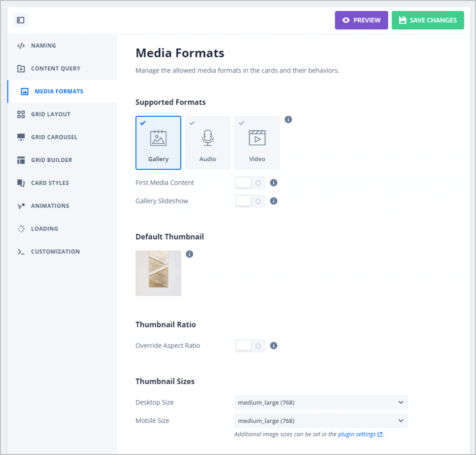Open the Grid Layout settings
The image size is (476, 455).
click(21, 114)
